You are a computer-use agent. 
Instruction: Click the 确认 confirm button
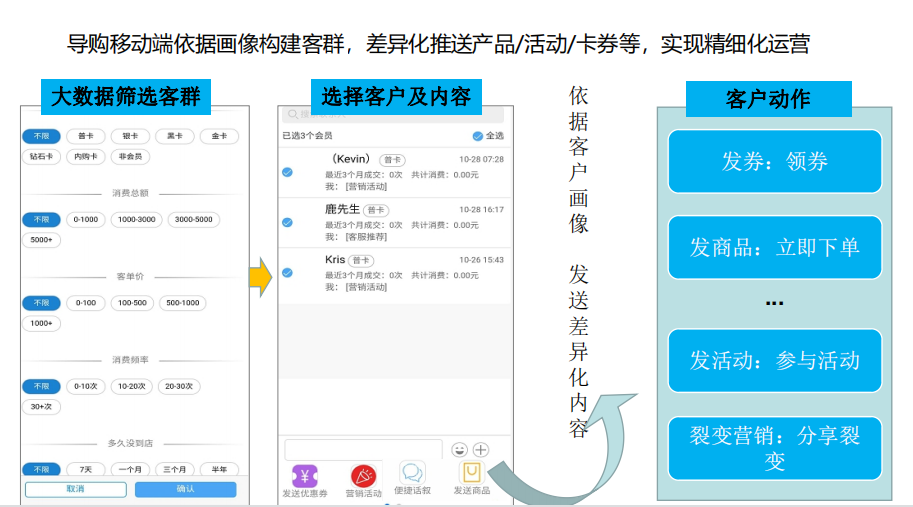point(185,489)
